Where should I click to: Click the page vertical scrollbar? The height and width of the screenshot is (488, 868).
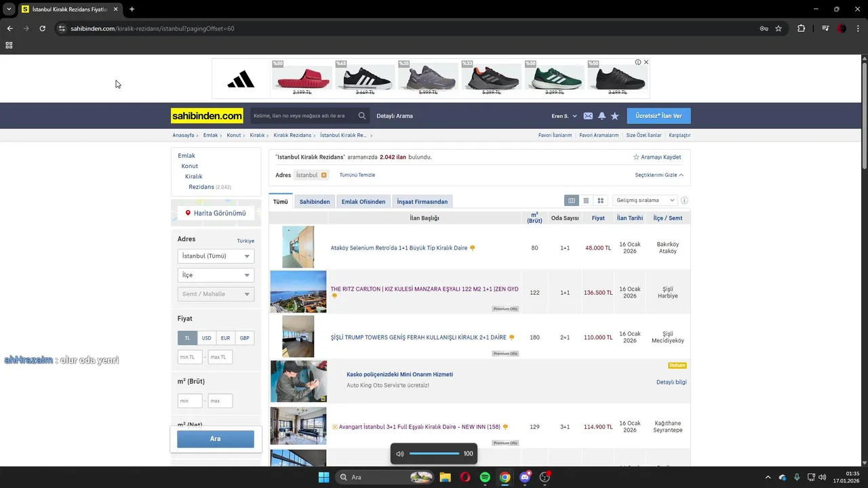[x=865, y=115]
